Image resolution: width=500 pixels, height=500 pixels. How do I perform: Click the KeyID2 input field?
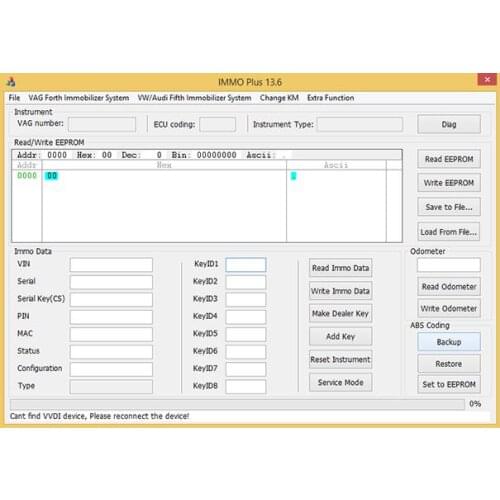(246, 282)
